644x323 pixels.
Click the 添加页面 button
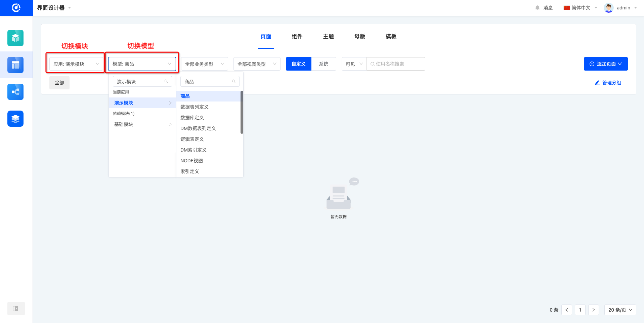click(605, 64)
